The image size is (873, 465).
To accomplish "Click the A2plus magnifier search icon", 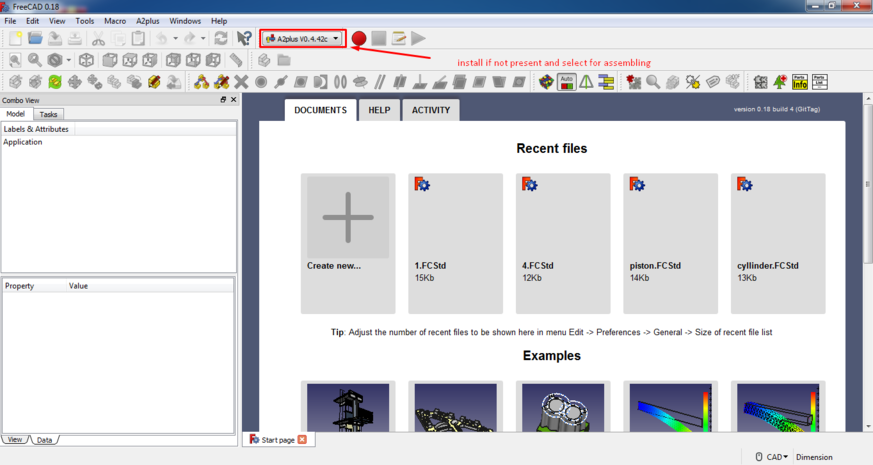I will click(x=653, y=82).
